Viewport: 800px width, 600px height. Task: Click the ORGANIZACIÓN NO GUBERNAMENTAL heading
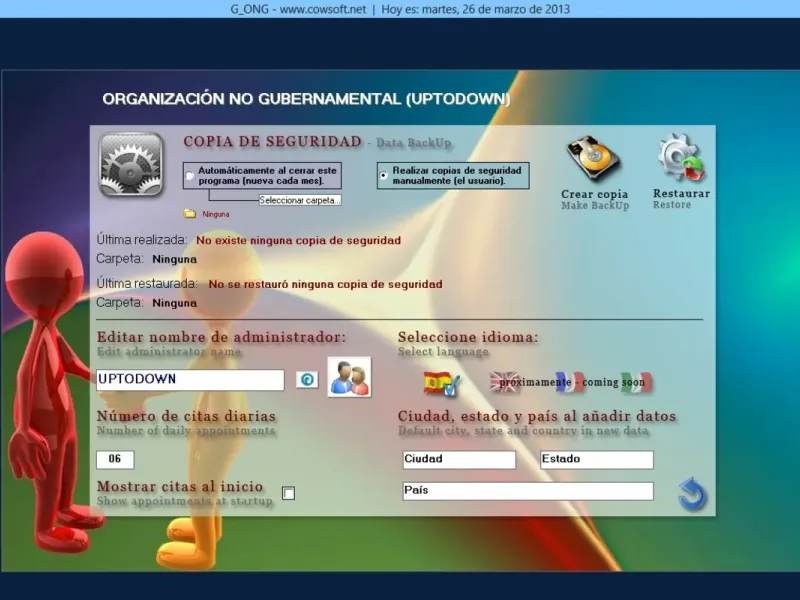coord(306,99)
